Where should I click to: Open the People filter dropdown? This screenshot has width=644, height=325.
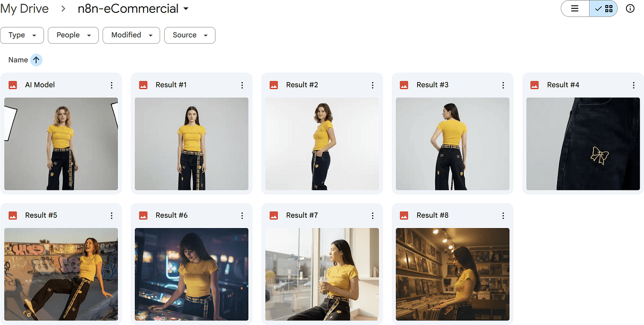tap(73, 35)
